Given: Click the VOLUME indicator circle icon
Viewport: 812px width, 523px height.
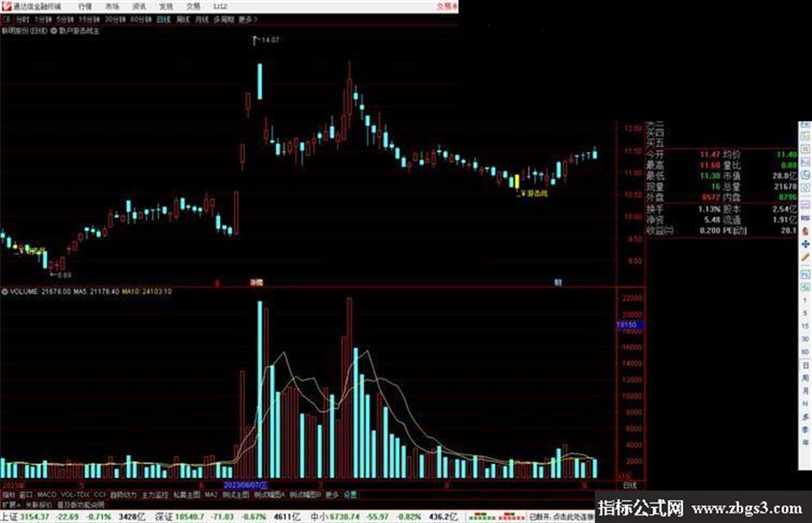Looking at the screenshot, I should point(4,292).
